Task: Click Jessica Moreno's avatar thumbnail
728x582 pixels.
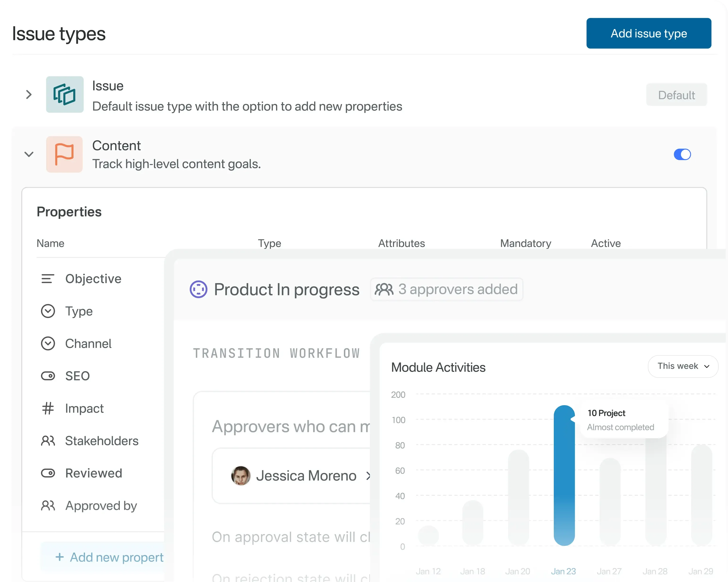Action: click(240, 476)
